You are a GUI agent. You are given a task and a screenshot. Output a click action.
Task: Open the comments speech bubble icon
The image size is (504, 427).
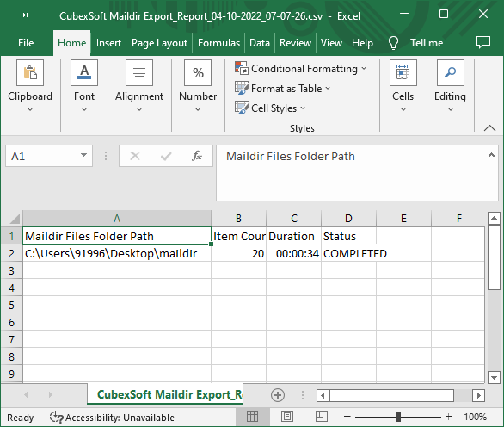pos(482,42)
